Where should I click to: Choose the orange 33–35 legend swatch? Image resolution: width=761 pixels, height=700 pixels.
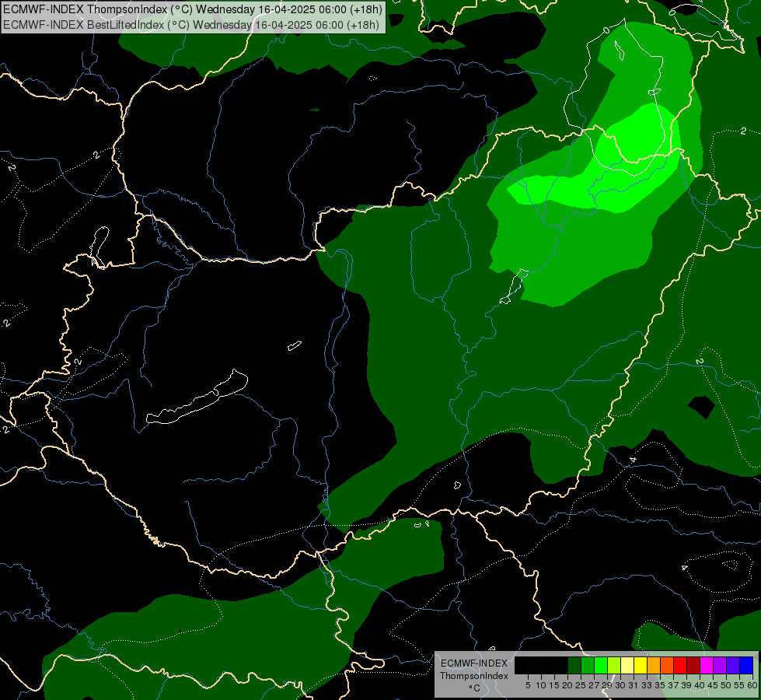(654, 665)
